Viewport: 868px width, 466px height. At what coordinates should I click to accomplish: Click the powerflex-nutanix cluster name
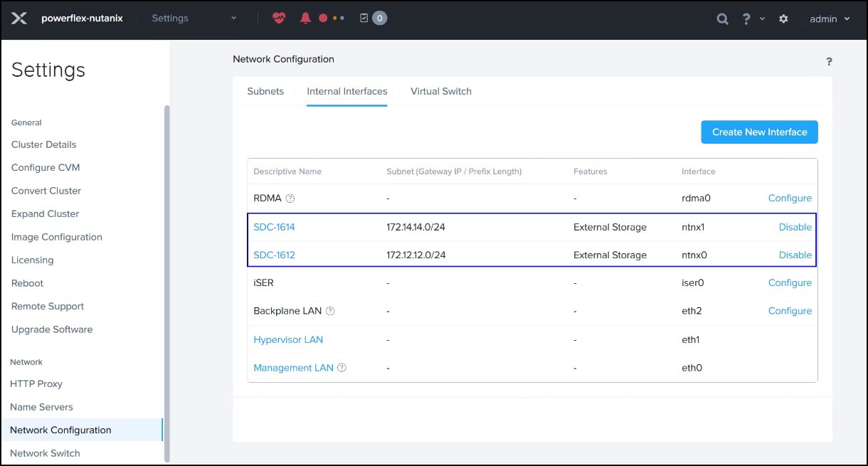[x=82, y=18]
